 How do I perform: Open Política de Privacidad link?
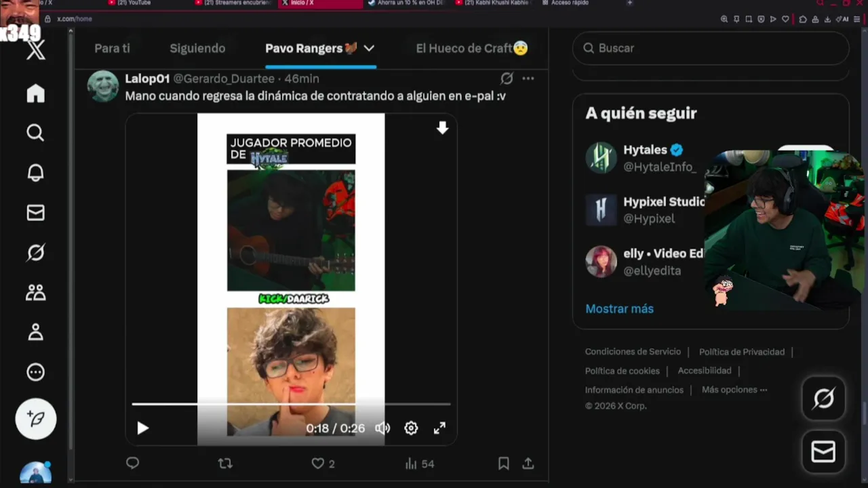click(x=742, y=352)
